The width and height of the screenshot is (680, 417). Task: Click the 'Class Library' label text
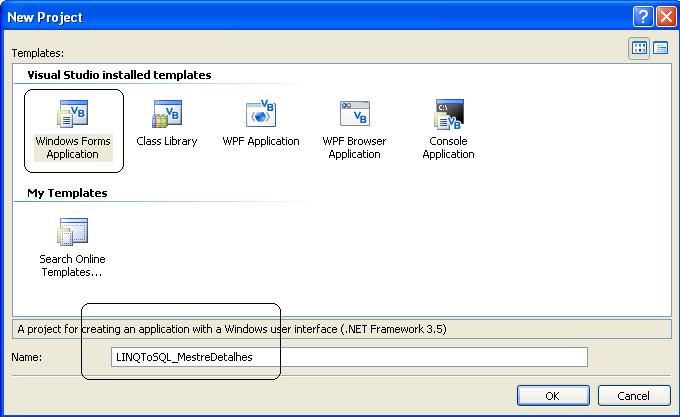167,141
